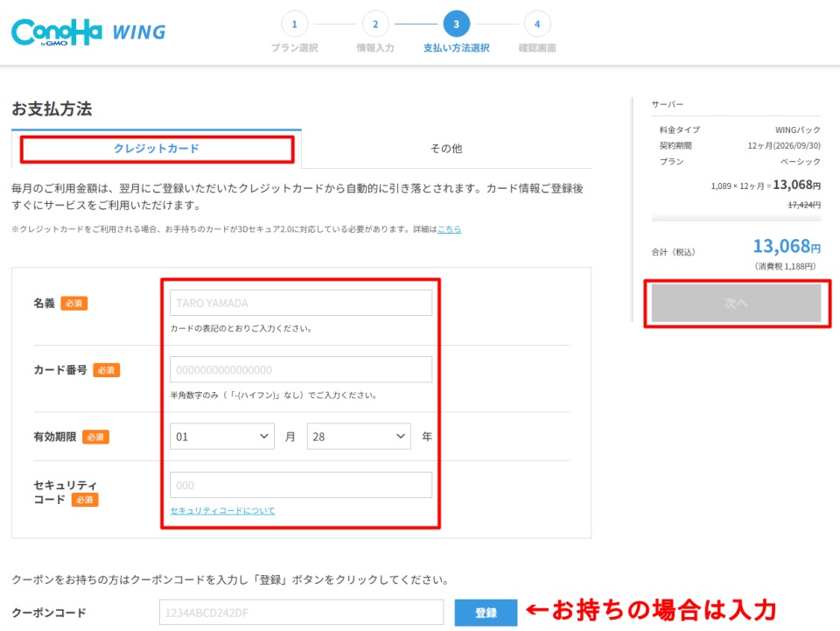Image resolution: width=840 pixels, height=631 pixels.
Task: Open the こちら link about 3Dセキュア2.0
Action: (449, 229)
